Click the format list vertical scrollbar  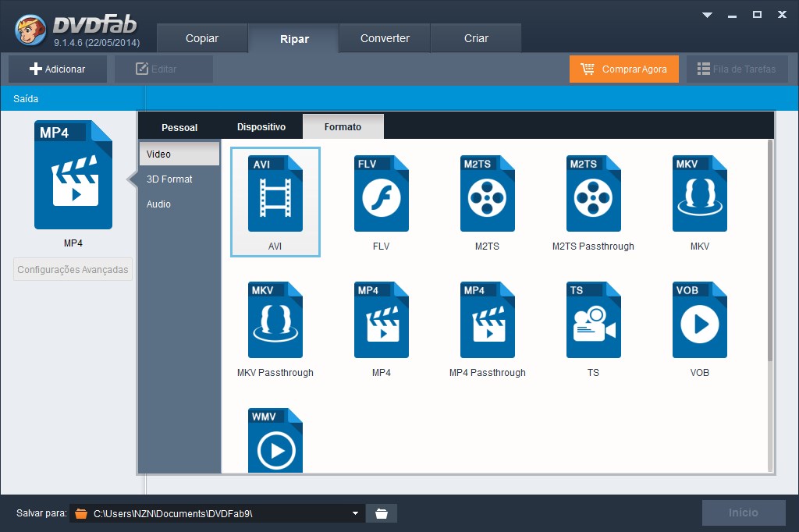click(770, 250)
